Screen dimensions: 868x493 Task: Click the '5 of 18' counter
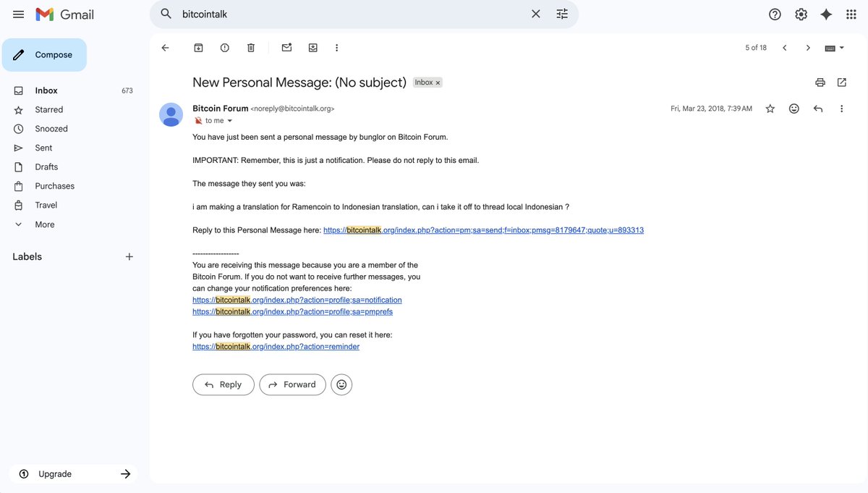[x=756, y=48]
